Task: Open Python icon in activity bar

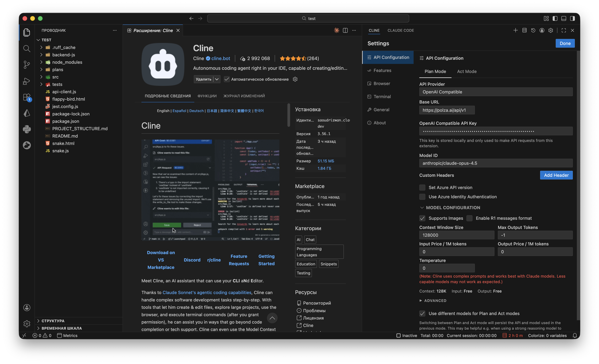Action: click(x=27, y=129)
